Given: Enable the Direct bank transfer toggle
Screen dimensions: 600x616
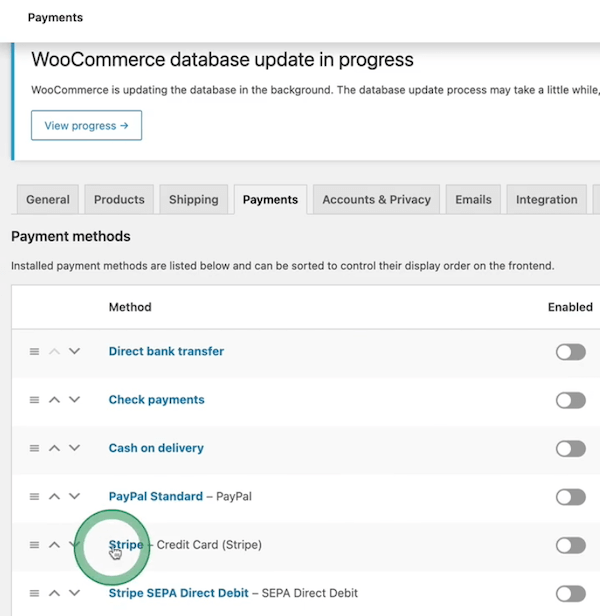Looking at the screenshot, I should coord(570,352).
